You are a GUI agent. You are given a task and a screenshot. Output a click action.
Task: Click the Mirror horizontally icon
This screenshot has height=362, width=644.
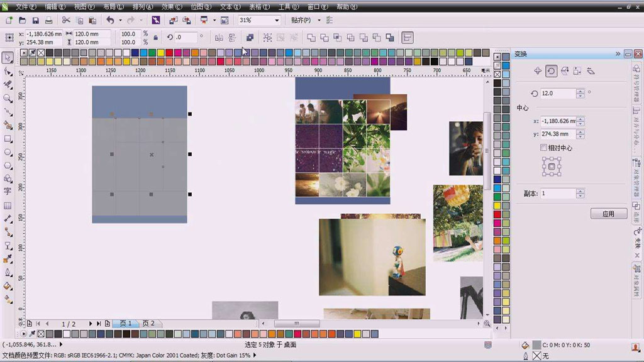218,38
